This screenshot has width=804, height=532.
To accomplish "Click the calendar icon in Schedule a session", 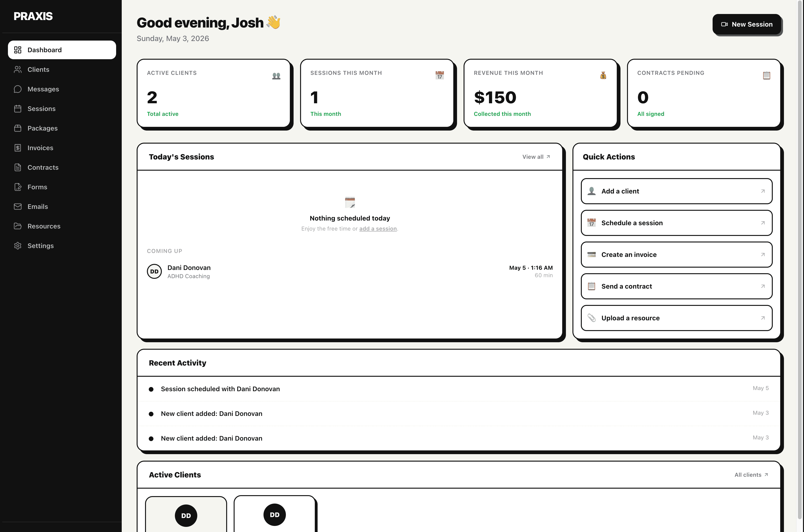I will pyautogui.click(x=592, y=223).
